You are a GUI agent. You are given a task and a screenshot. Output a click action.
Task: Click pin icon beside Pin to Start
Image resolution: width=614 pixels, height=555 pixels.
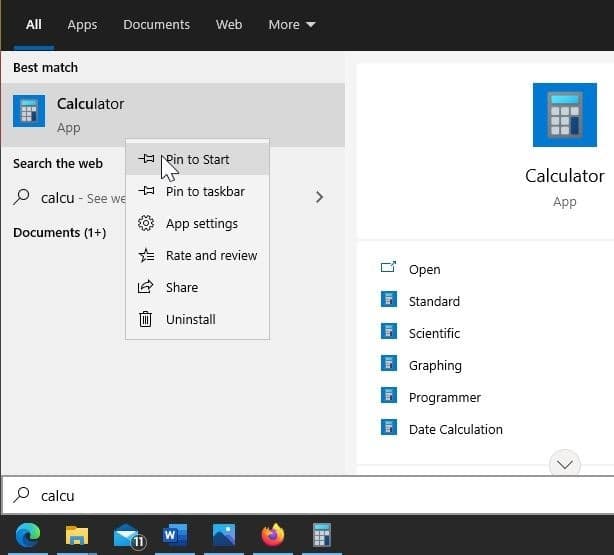click(x=146, y=159)
